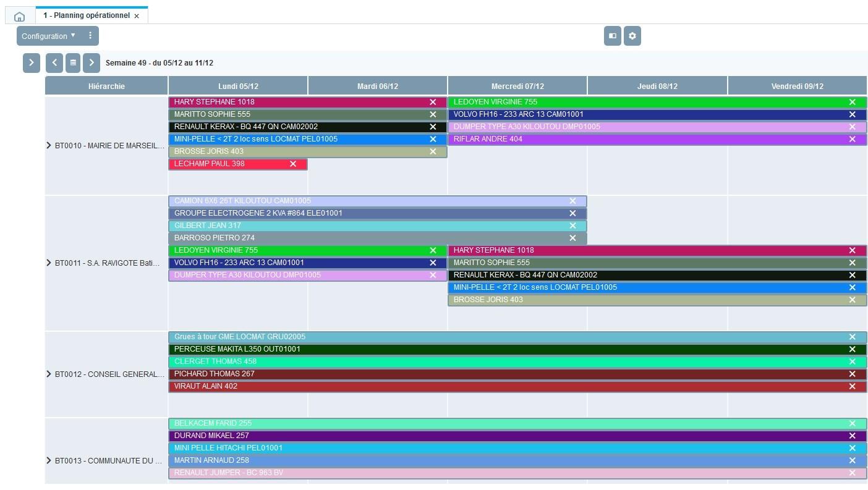Select CLERGET THOMAS 458 task bar
Screen dimensions: 868x490
click(x=517, y=361)
